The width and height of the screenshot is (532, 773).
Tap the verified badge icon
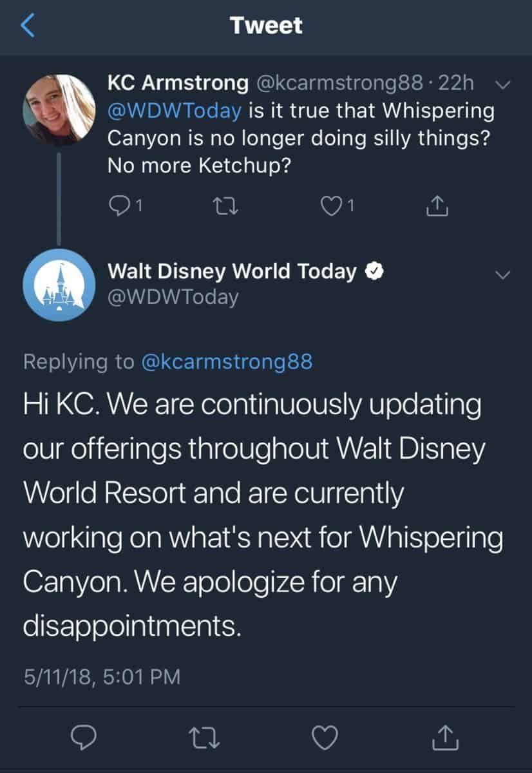pos(375,272)
